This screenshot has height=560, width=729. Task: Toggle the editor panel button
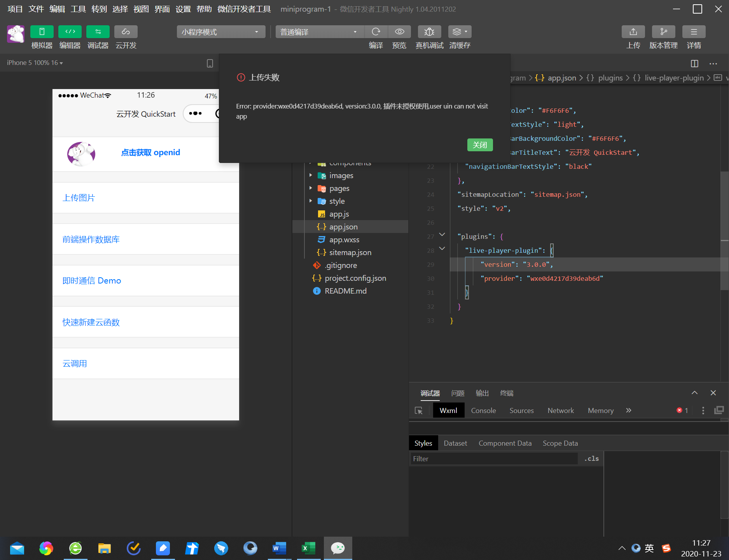point(70,31)
